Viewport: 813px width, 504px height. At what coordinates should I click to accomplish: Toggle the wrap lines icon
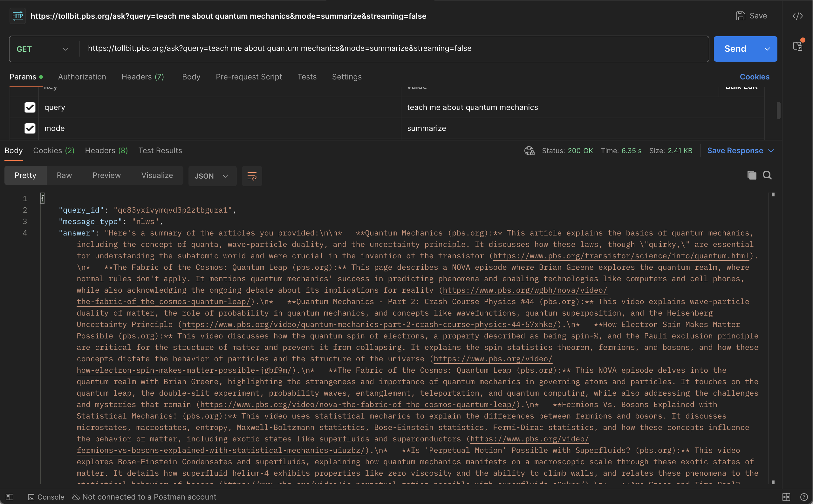(252, 176)
